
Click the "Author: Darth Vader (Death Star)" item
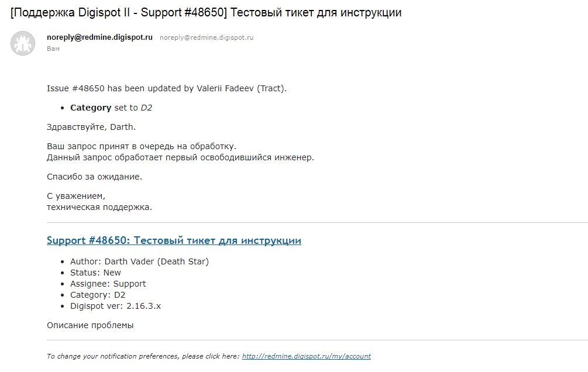[139, 261]
